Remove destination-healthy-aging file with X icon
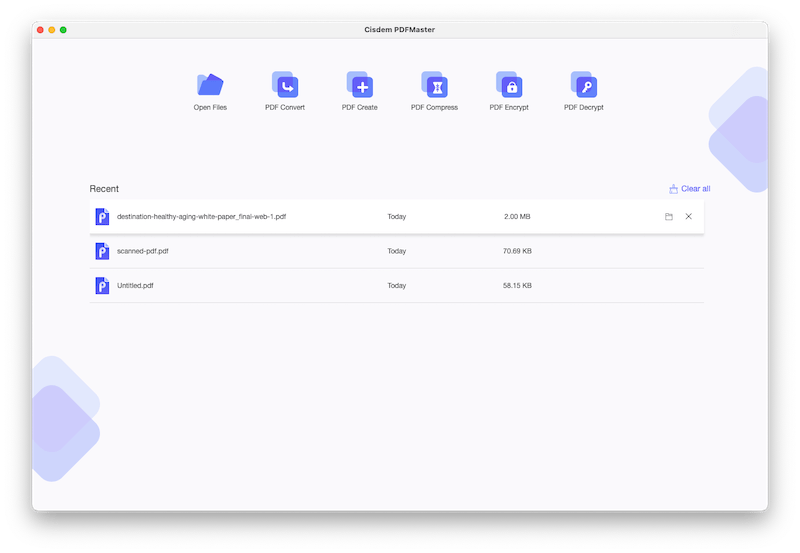 688,217
